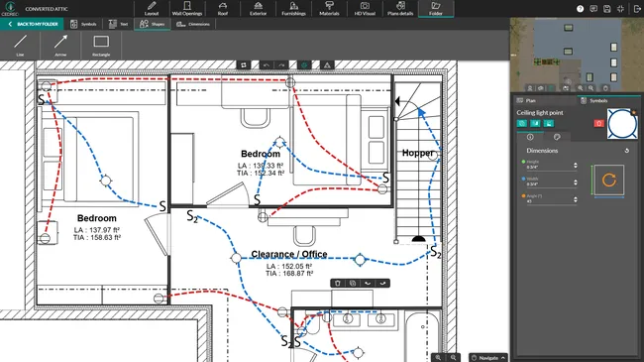Open the Layout step

[x=152, y=9]
